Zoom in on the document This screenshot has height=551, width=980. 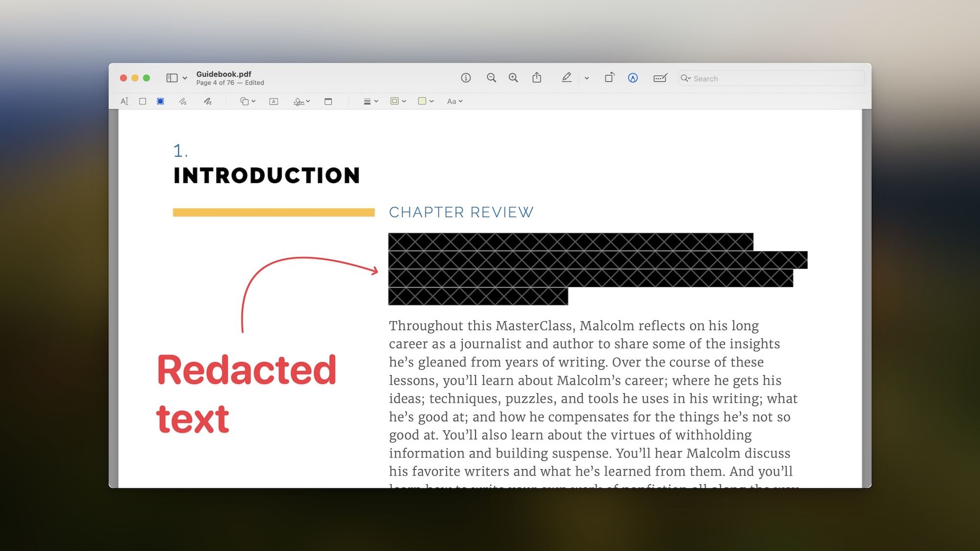[513, 78]
